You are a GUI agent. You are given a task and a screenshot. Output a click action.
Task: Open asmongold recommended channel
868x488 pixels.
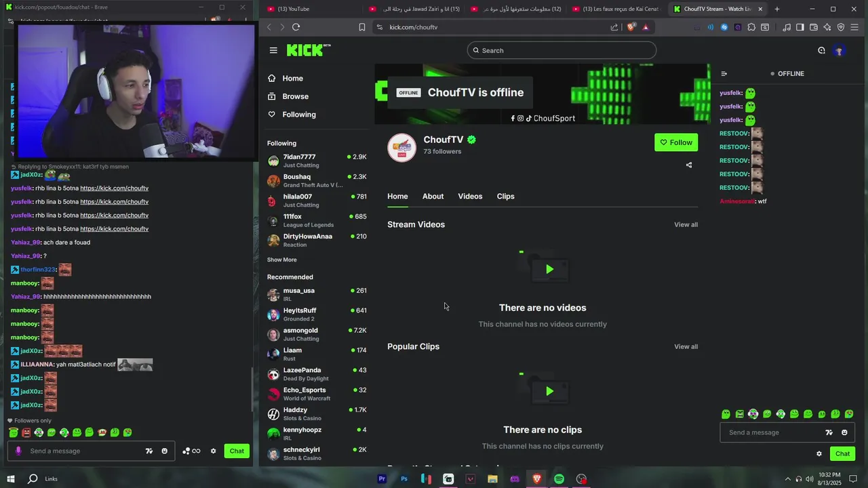(x=317, y=334)
